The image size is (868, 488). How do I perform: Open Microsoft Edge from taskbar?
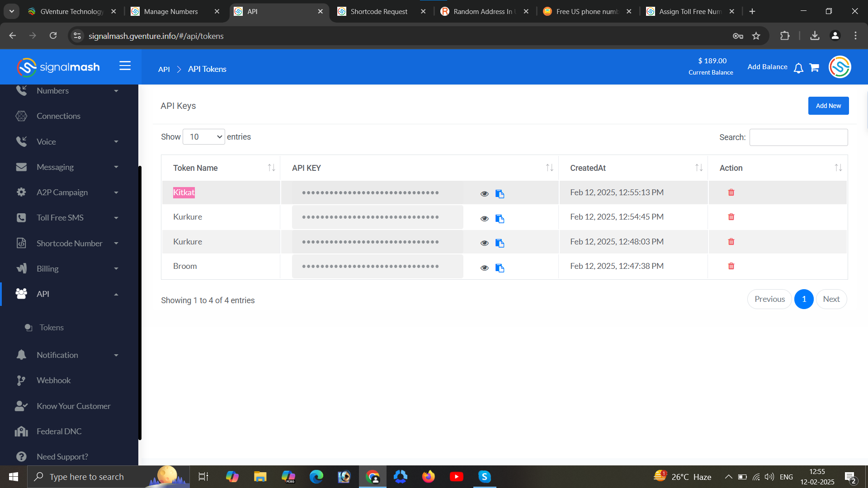[316, 477]
